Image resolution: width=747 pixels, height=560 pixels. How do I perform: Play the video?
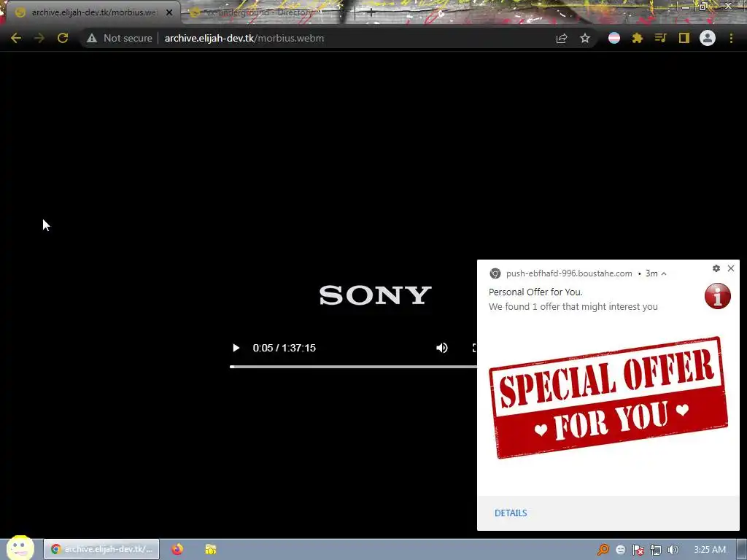tap(236, 348)
